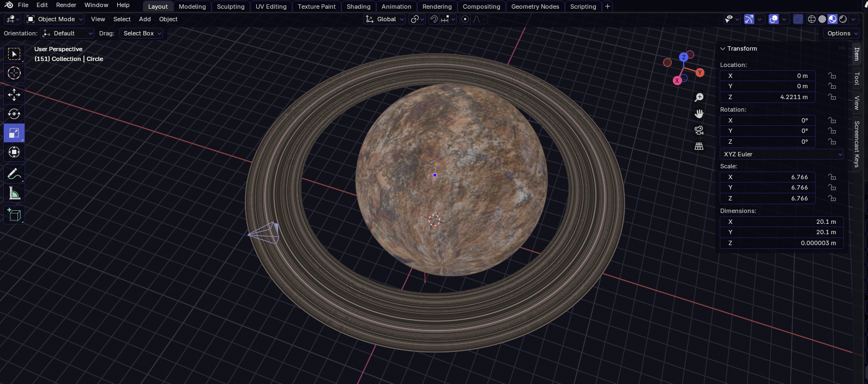Click Scale Z value field
This screenshot has width=868, height=384.
(x=768, y=198)
